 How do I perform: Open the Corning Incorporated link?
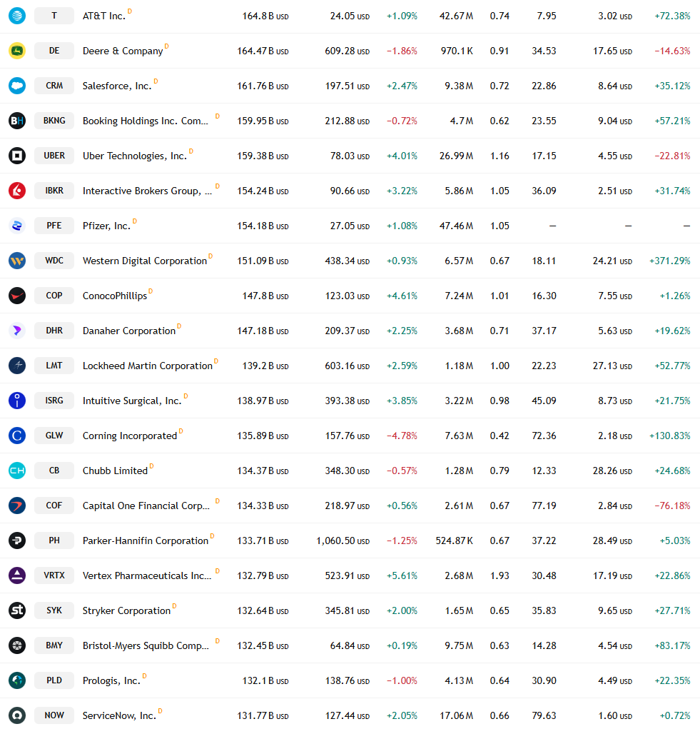[x=130, y=436]
